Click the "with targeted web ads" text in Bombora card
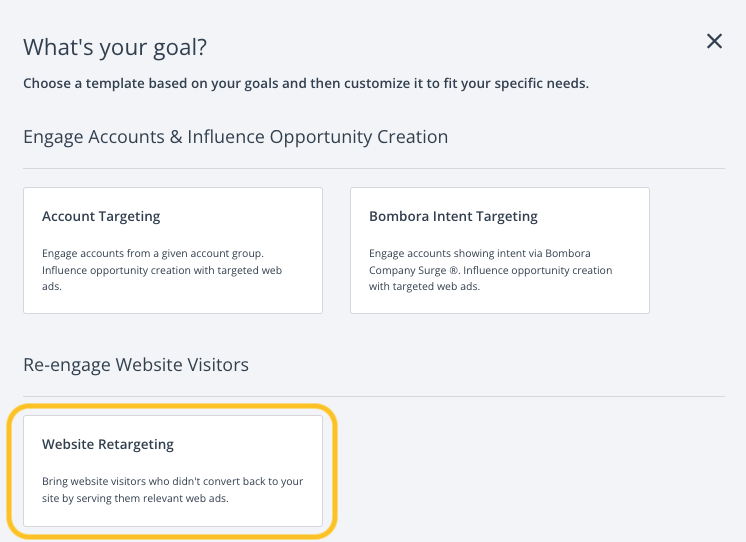 [424, 286]
